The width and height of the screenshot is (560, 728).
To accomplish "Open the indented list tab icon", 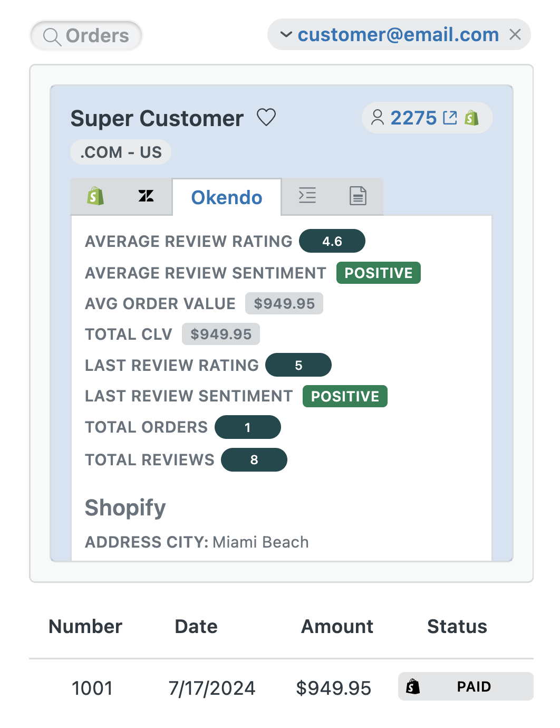I will [x=307, y=196].
